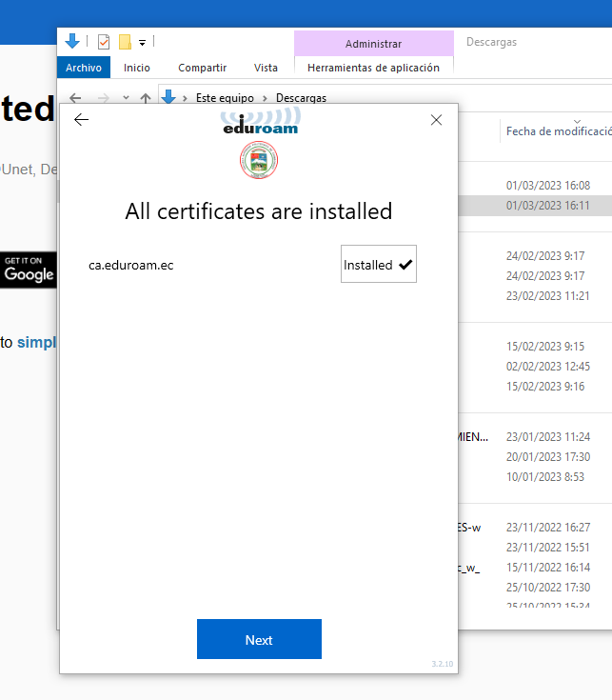Click the blue download arrow title icon
The width and height of the screenshot is (612, 700).
click(x=72, y=41)
